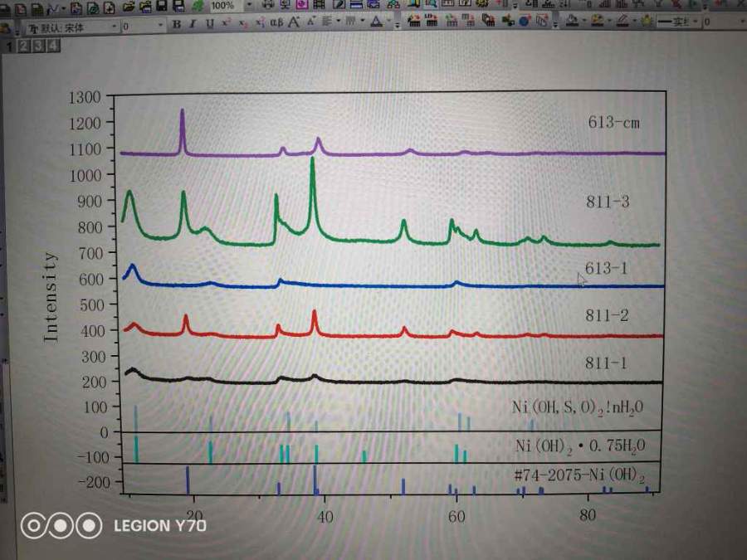This screenshot has width=747, height=560.
Task: Open the line color dropdown arrow
Action: coord(634,21)
